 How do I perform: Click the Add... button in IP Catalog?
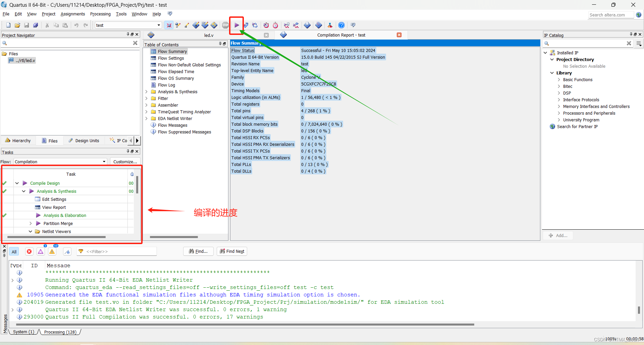pyautogui.click(x=558, y=235)
